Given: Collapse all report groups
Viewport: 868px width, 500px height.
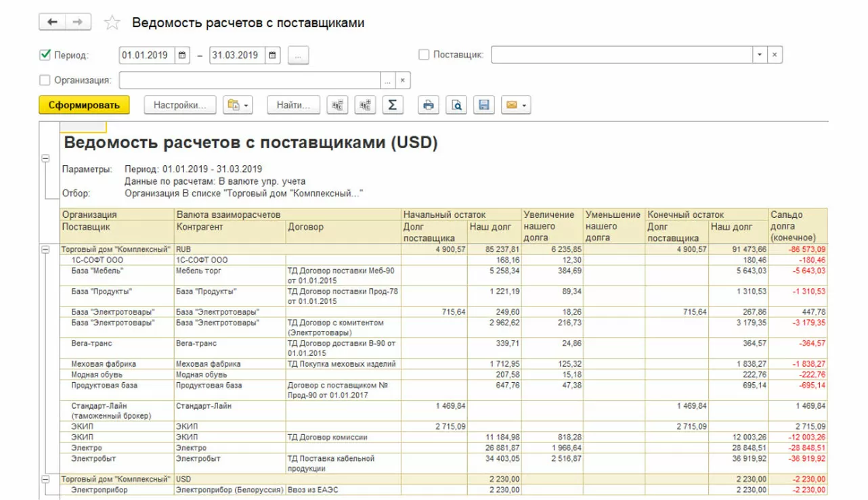Looking at the screenshot, I should [x=337, y=105].
